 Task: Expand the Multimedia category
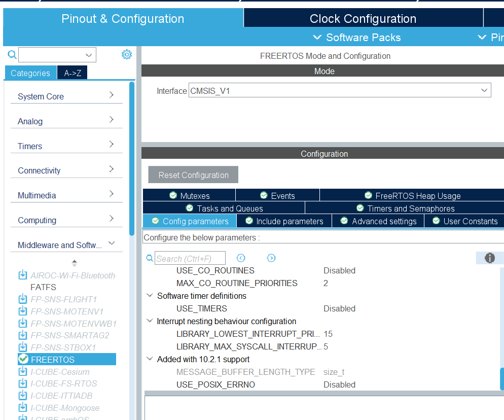click(112, 194)
